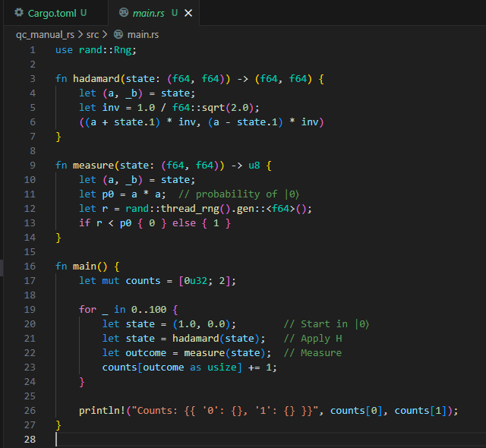
Task: Click line number 26 beside println
Action: [30, 411]
